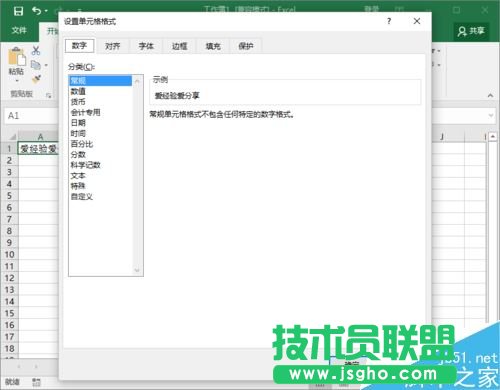Select 百分比 in category list

click(100, 144)
